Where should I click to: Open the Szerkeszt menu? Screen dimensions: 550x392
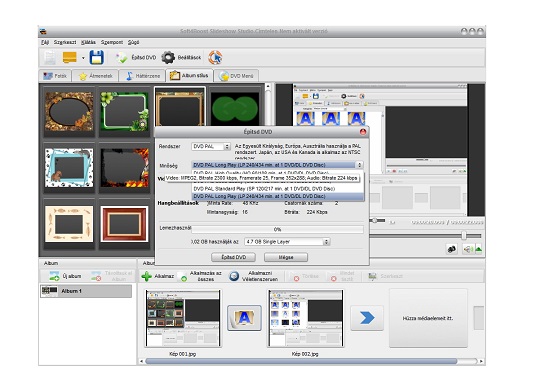click(65, 42)
